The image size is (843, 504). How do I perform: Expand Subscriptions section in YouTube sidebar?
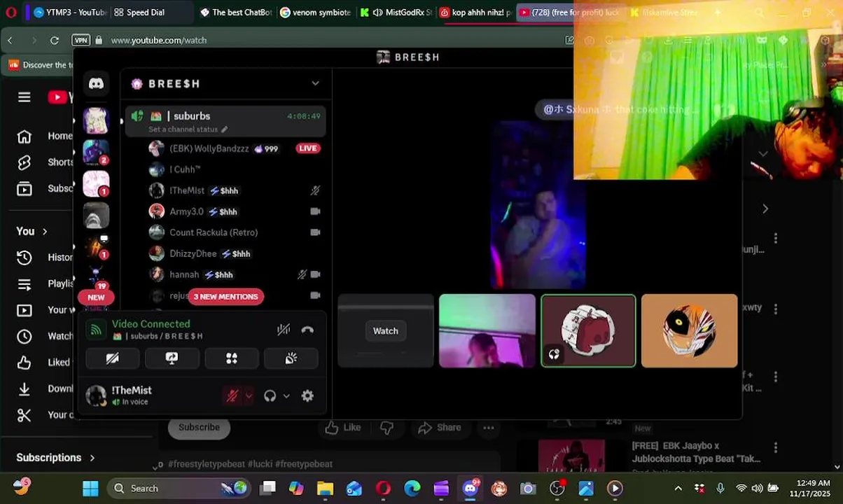pos(55,457)
